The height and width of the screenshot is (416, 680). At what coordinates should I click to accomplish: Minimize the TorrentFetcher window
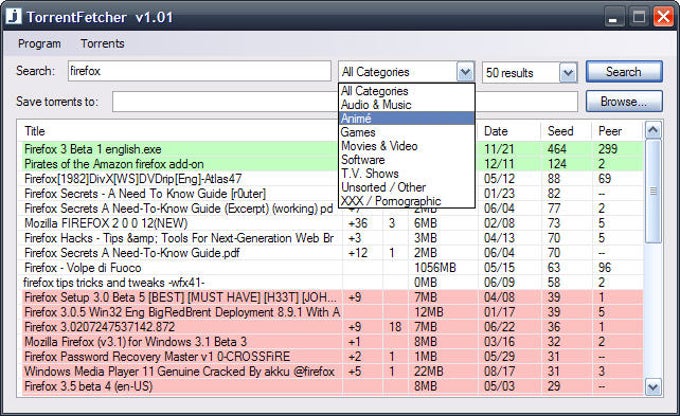pyautogui.click(x=613, y=17)
